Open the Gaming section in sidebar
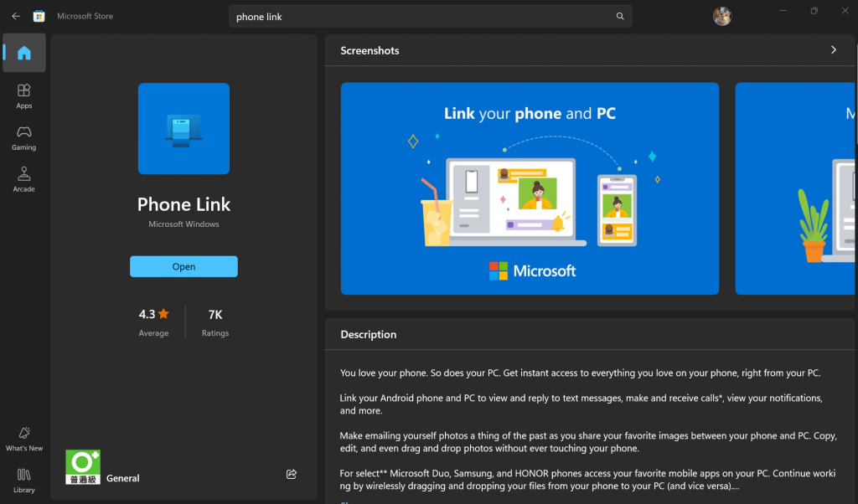The width and height of the screenshot is (858, 504). 24,138
